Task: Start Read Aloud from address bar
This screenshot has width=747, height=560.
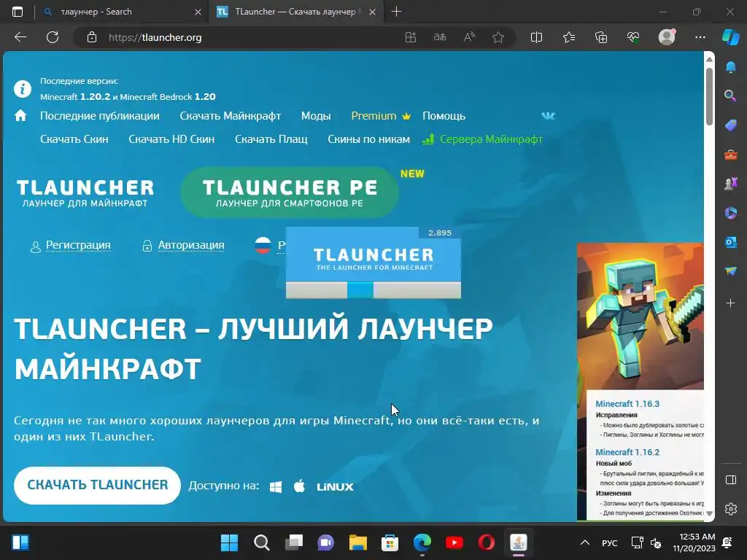Action: click(x=469, y=37)
